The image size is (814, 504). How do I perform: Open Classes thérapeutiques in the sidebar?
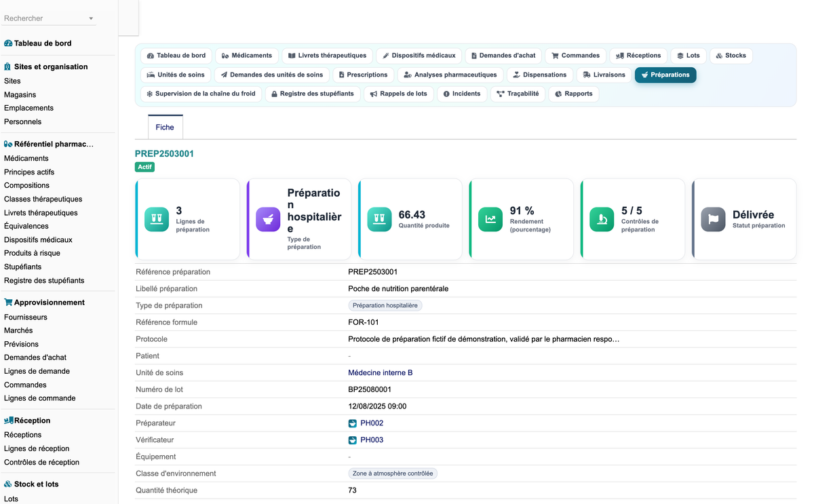pos(43,199)
